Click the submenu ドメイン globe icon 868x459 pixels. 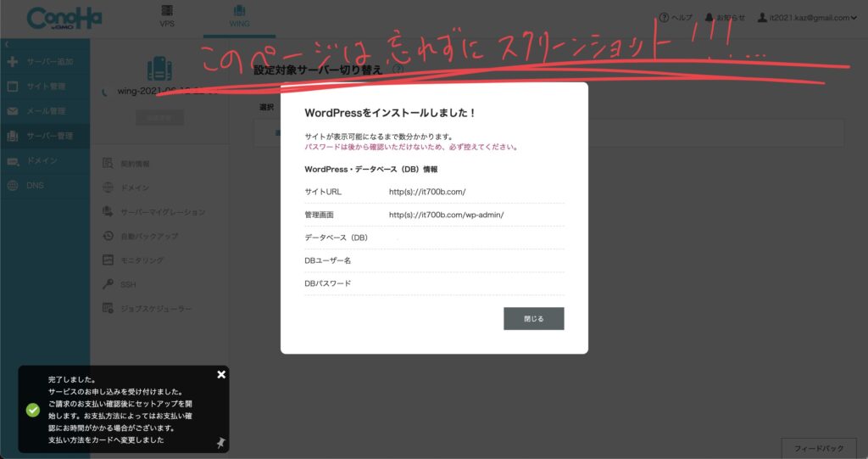click(x=108, y=188)
